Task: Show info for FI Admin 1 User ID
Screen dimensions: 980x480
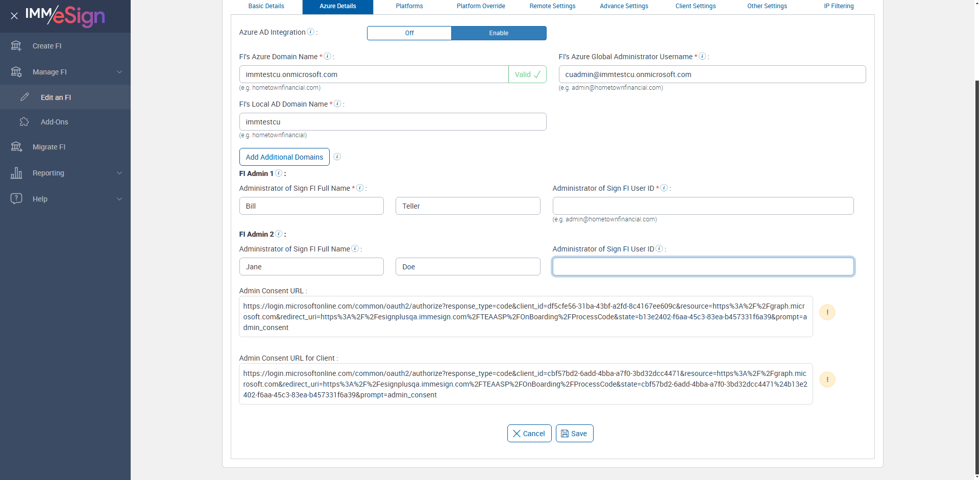Action: click(664, 188)
